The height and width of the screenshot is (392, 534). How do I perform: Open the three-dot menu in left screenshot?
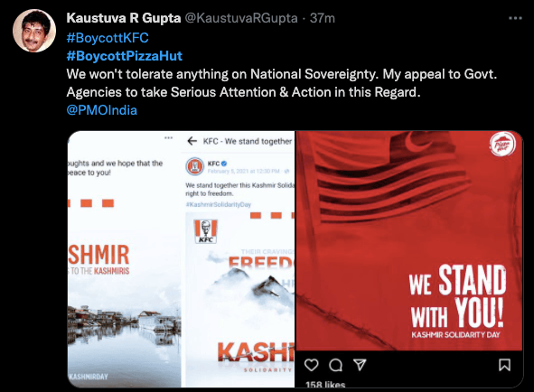(x=168, y=138)
